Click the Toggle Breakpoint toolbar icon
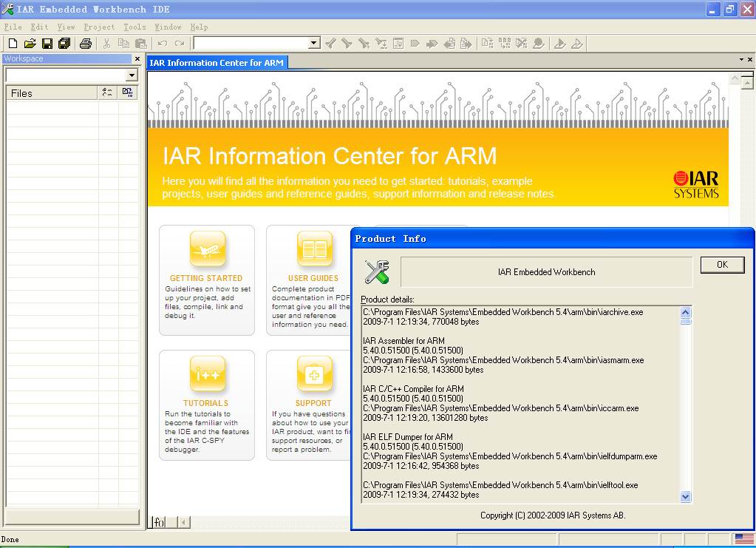This screenshot has height=548, width=756. [539, 44]
